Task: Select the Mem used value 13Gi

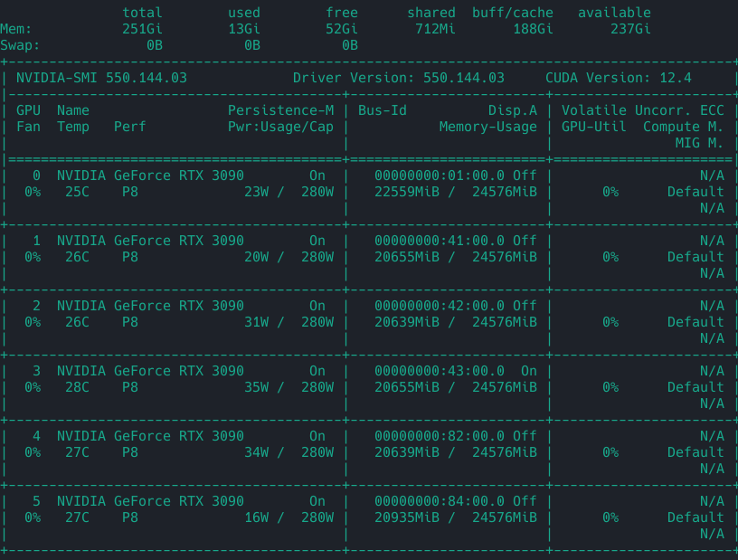Action: point(244,29)
